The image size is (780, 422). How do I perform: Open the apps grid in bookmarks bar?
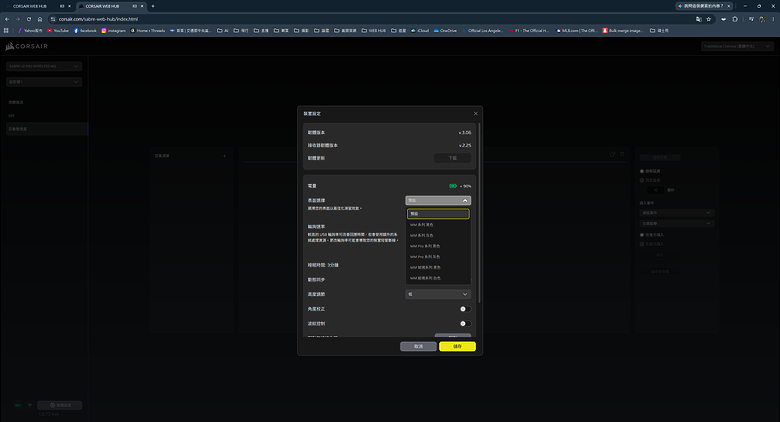tap(6, 30)
